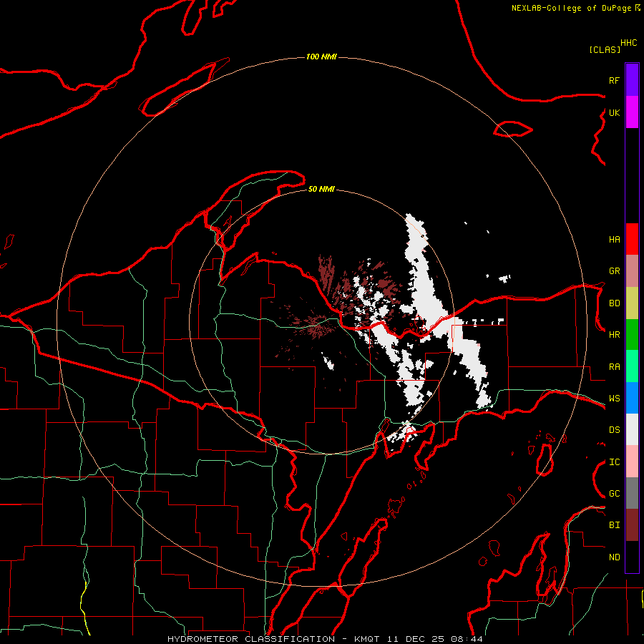This screenshot has width=644, height=644.
Task: Select the WS blue legend swatch
Action: click(x=632, y=398)
